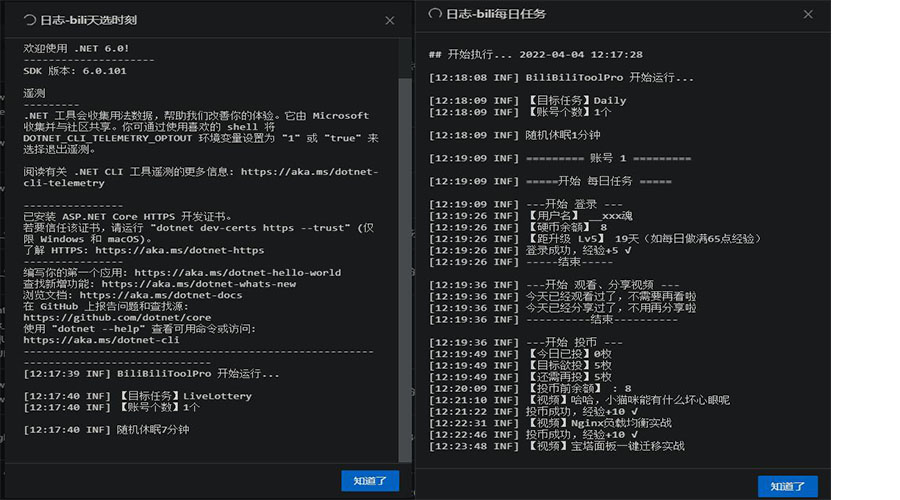Click the '## 开始执行... 2022-04-04 12:17:28' line
Image resolution: width=900 pixels, height=500 pixels.
coord(536,55)
